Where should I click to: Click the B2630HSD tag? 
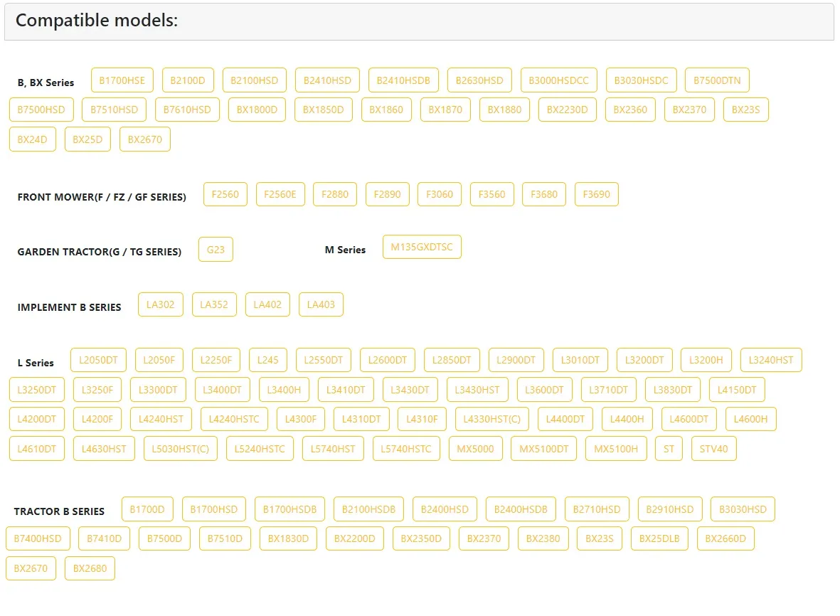[479, 80]
